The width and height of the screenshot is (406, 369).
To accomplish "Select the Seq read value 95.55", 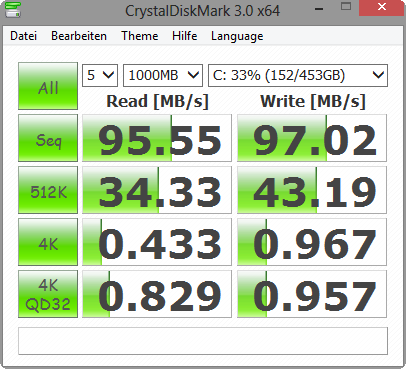I will (x=157, y=138).
